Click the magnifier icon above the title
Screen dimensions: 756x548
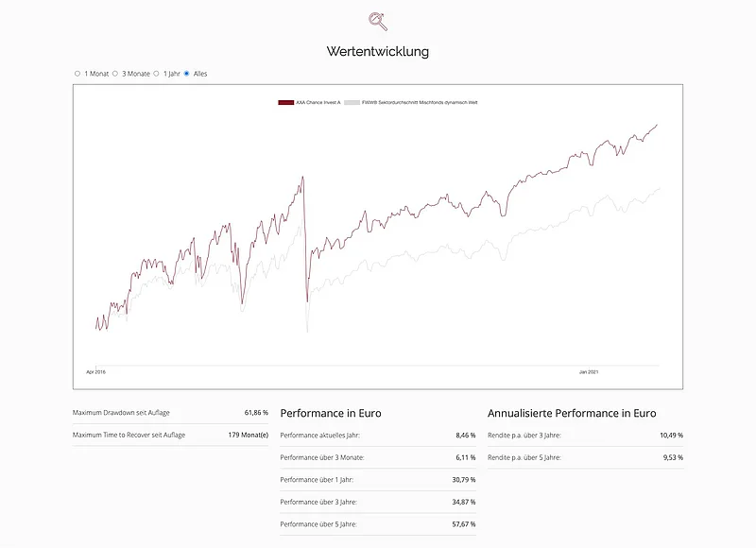point(376,21)
